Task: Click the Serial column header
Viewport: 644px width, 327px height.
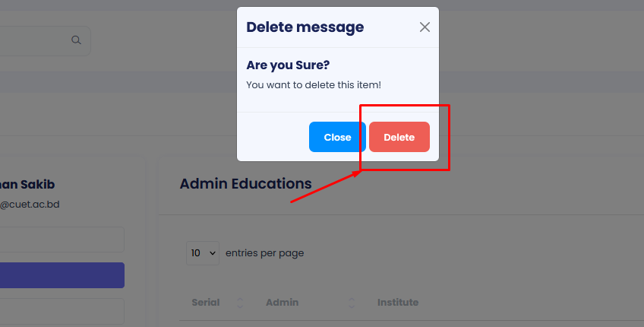Action: tap(206, 303)
